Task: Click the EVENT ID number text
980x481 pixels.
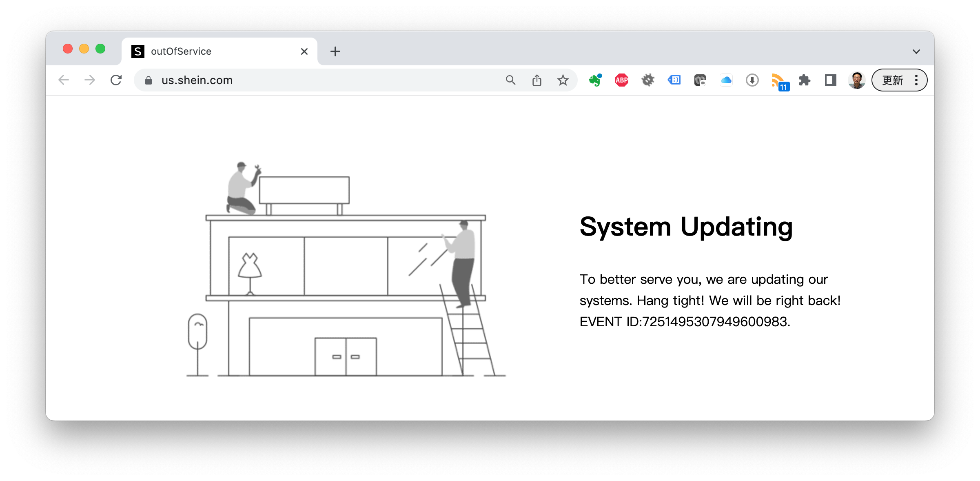Action: pyautogui.click(x=716, y=322)
